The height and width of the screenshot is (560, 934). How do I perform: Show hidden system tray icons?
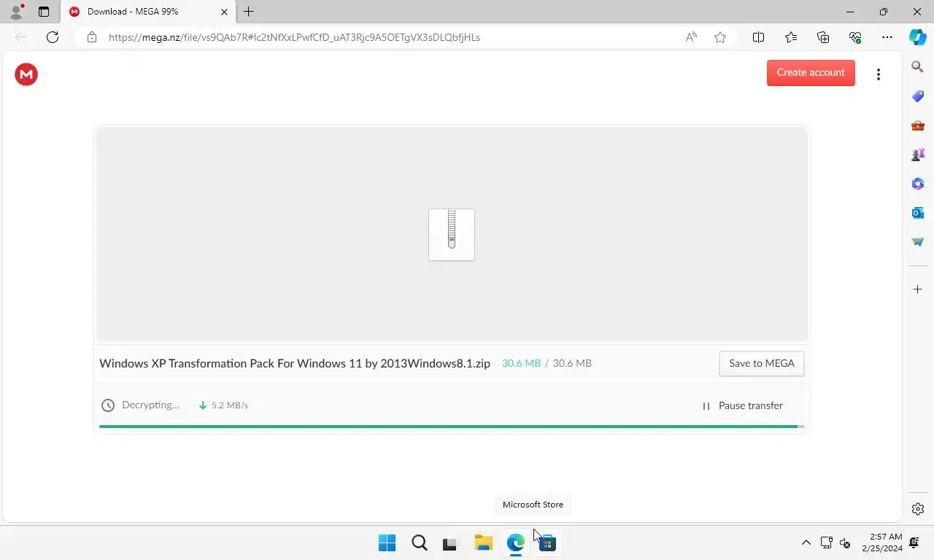click(806, 542)
